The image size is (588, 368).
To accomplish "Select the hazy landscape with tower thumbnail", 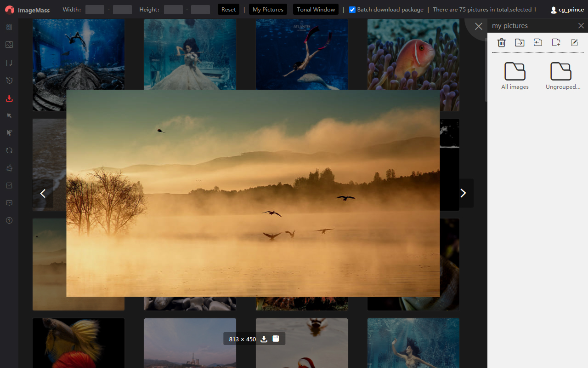I will (x=190, y=343).
